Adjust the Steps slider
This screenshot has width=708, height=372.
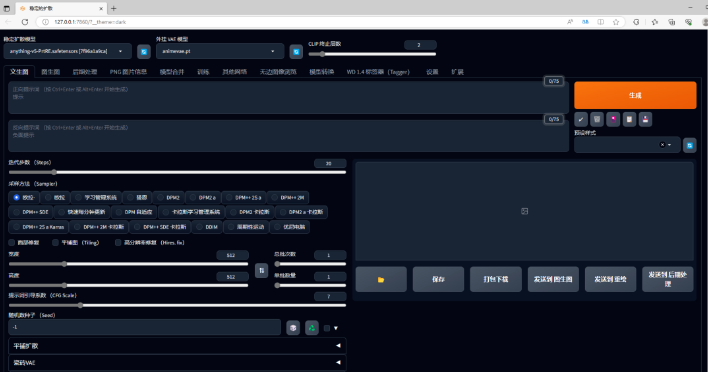pyautogui.click(x=177, y=172)
